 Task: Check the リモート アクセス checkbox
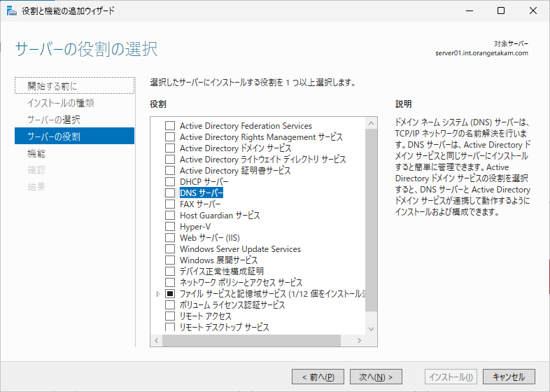(170, 316)
